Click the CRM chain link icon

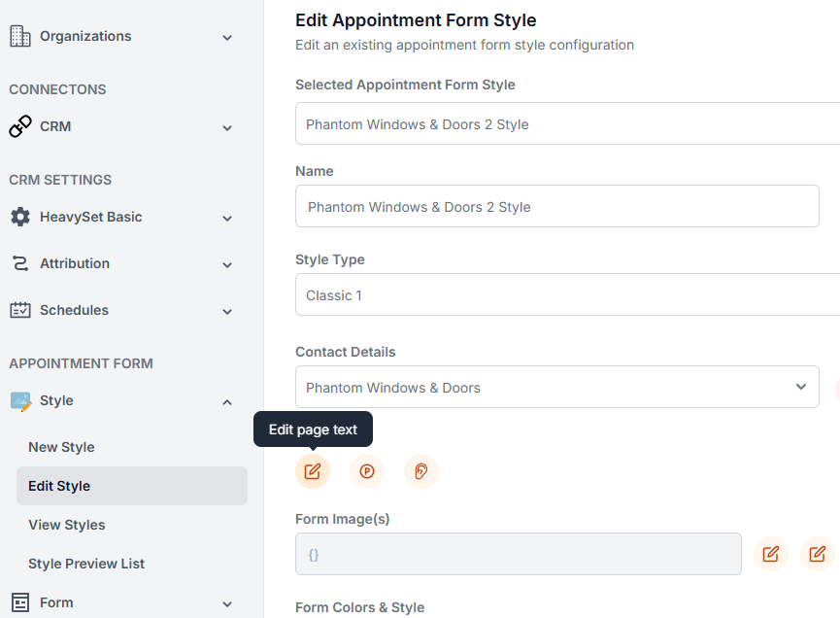click(x=19, y=126)
